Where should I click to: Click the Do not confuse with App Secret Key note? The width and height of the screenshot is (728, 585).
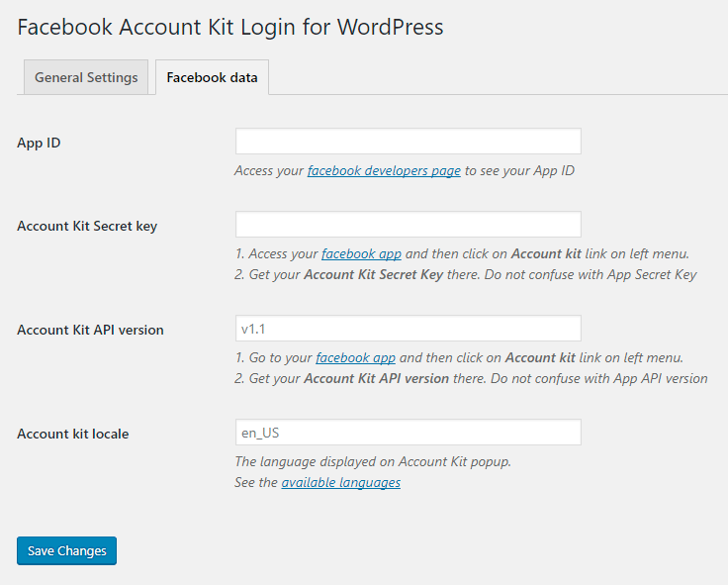pyautogui.click(x=591, y=274)
